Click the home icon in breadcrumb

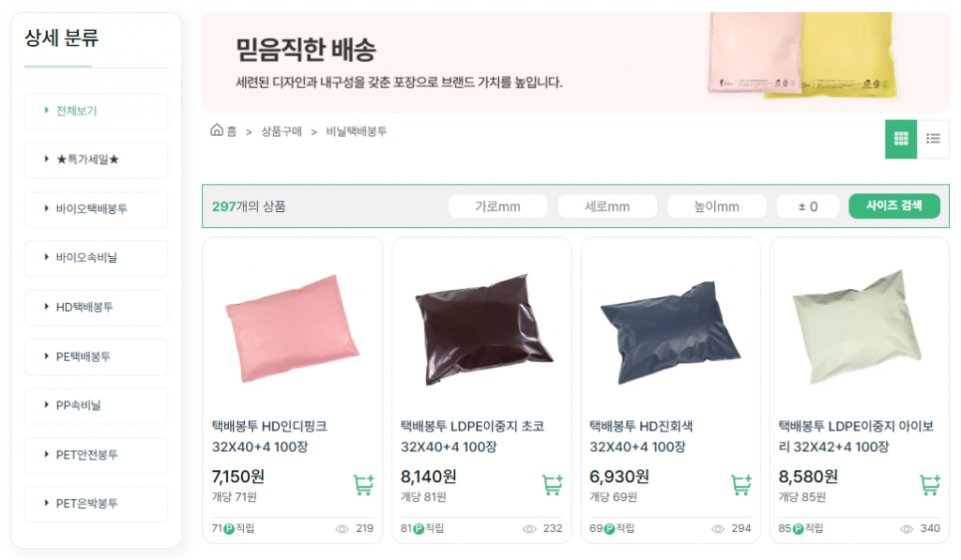pos(217,130)
